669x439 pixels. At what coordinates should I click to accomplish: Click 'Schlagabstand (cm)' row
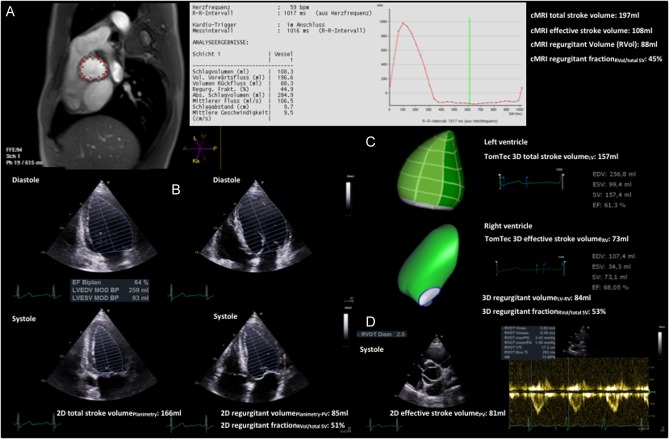[x=245, y=106]
